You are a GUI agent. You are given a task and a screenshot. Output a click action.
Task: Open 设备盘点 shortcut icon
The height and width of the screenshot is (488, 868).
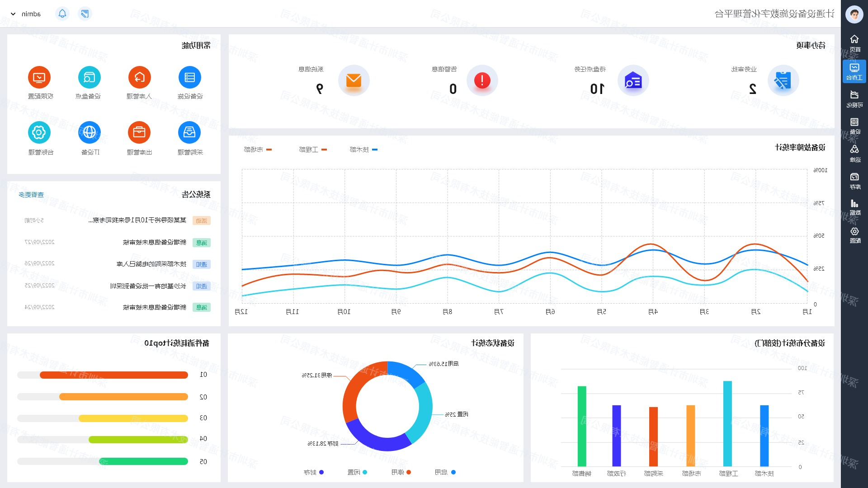[89, 78]
